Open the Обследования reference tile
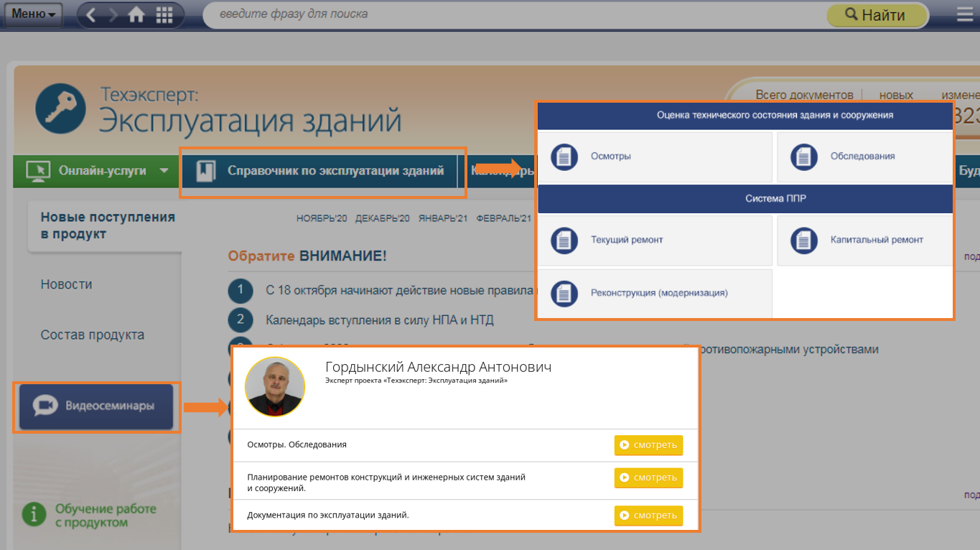 pyautogui.click(x=864, y=157)
